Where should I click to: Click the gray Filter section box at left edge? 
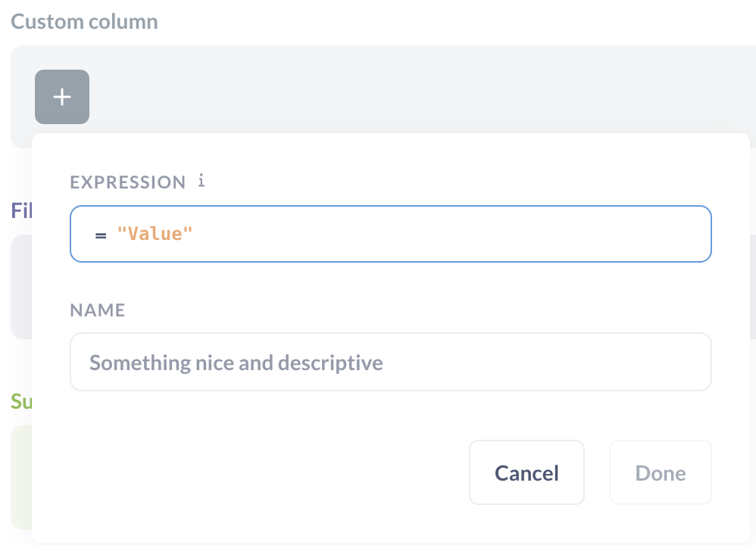click(x=21, y=287)
